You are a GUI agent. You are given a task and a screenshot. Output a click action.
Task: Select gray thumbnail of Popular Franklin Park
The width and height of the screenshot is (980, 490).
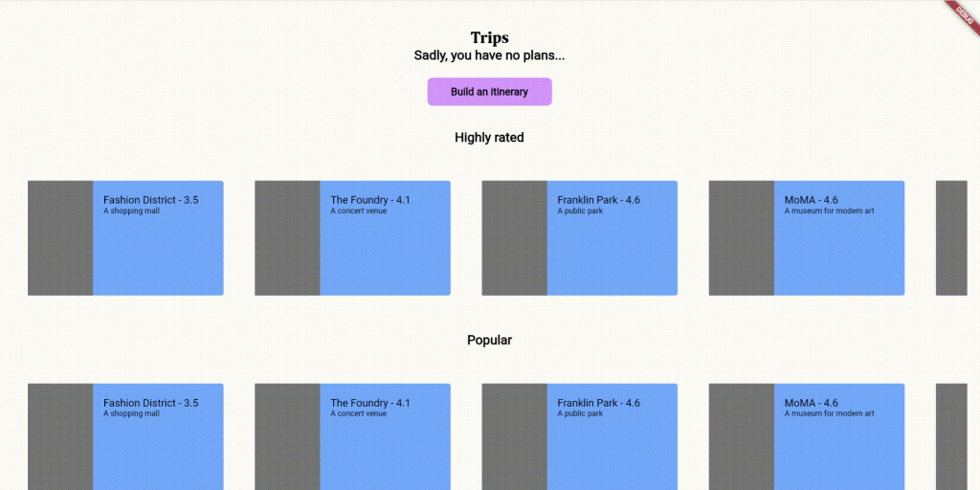click(x=514, y=436)
